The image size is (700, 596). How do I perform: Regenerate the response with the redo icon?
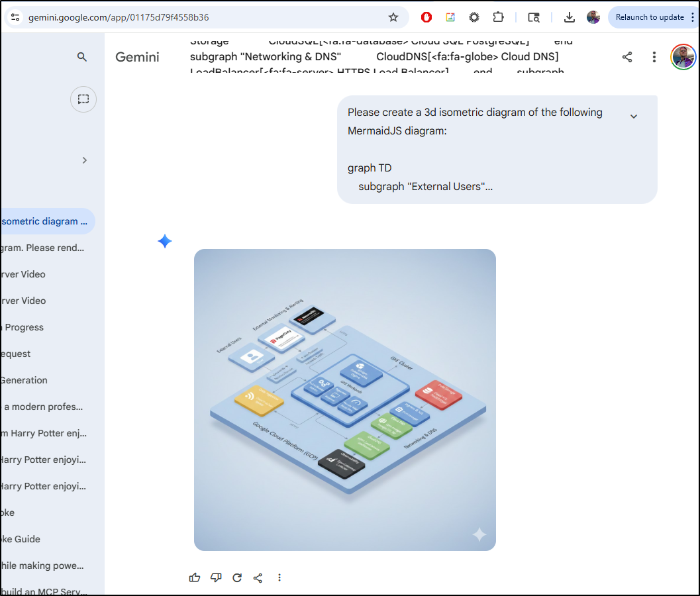point(237,577)
